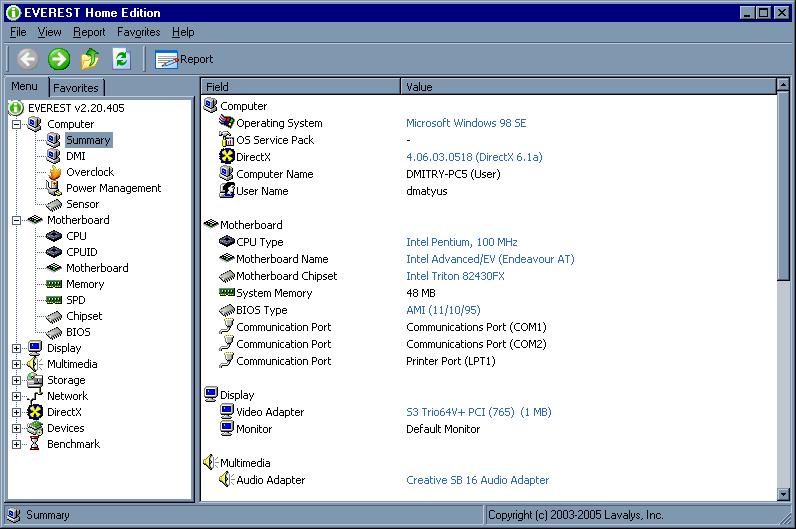
Task: Click the Refresh toolbar icon
Action: pos(121,59)
